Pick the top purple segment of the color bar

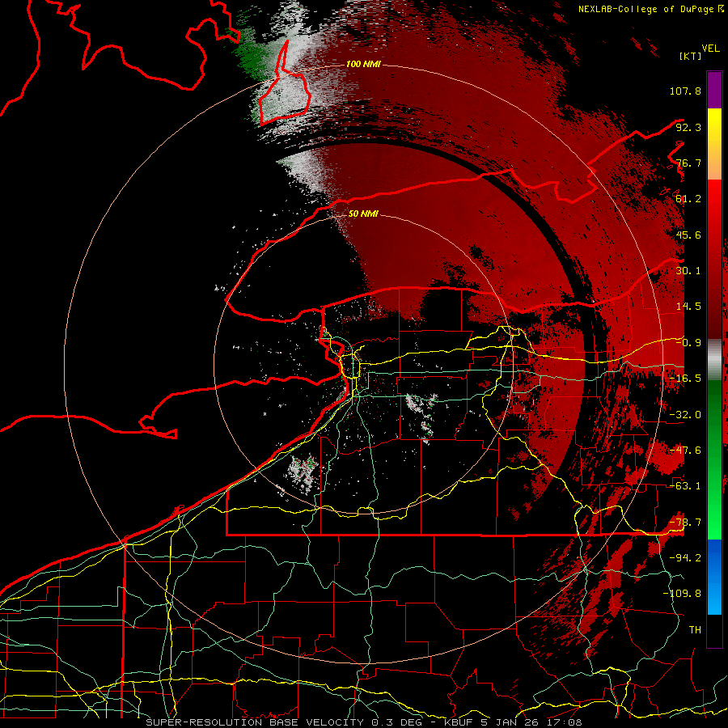[714, 90]
